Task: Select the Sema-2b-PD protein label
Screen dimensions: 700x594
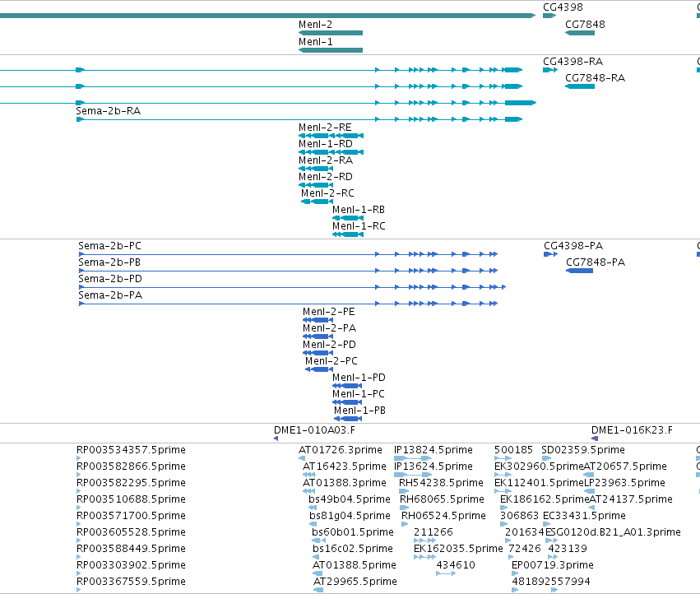Action: [110, 279]
